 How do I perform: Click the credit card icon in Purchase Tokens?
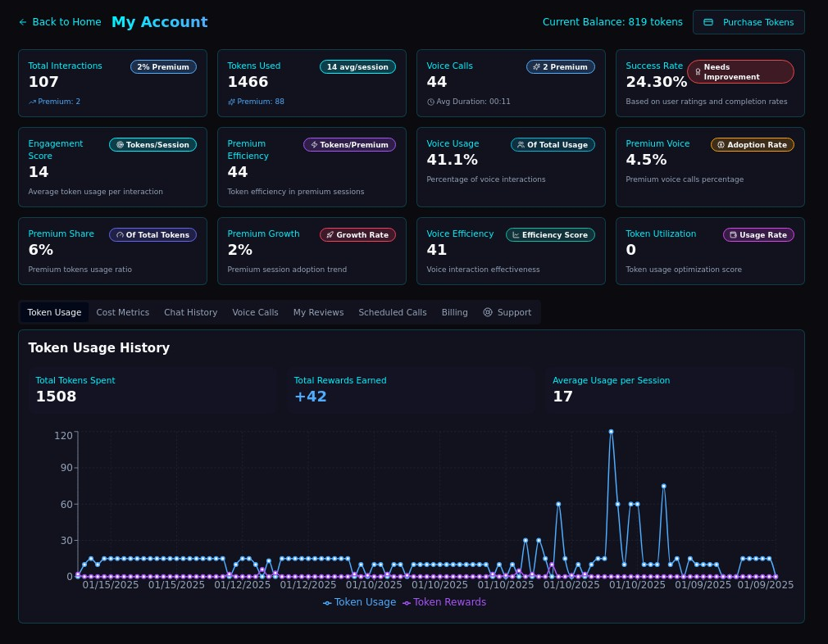pyautogui.click(x=708, y=22)
